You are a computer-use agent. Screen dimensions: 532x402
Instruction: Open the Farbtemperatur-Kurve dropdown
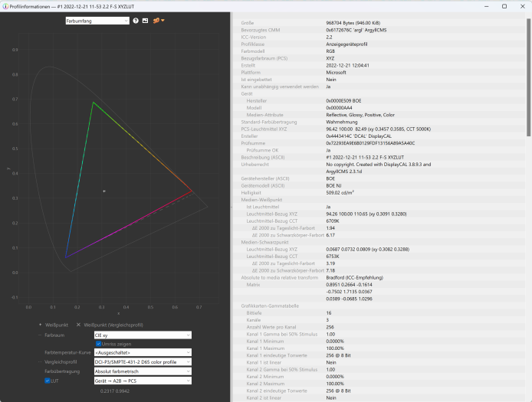click(x=142, y=352)
